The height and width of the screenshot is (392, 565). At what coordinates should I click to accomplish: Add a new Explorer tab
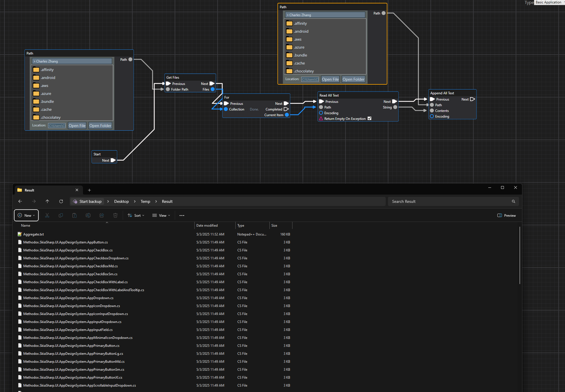coord(89,190)
